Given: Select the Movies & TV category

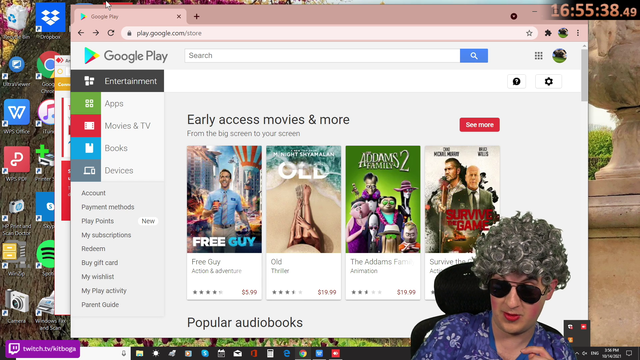Looking at the screenshot, I should [118, 126].
